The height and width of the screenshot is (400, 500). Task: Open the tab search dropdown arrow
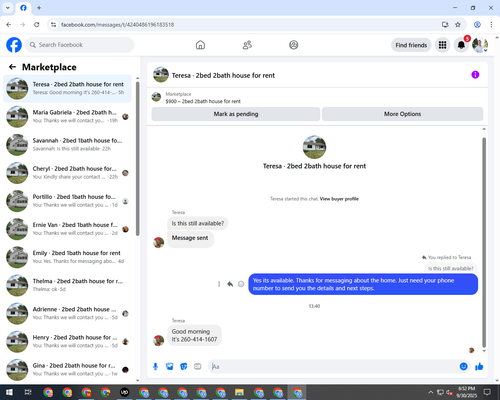(8, 8)
